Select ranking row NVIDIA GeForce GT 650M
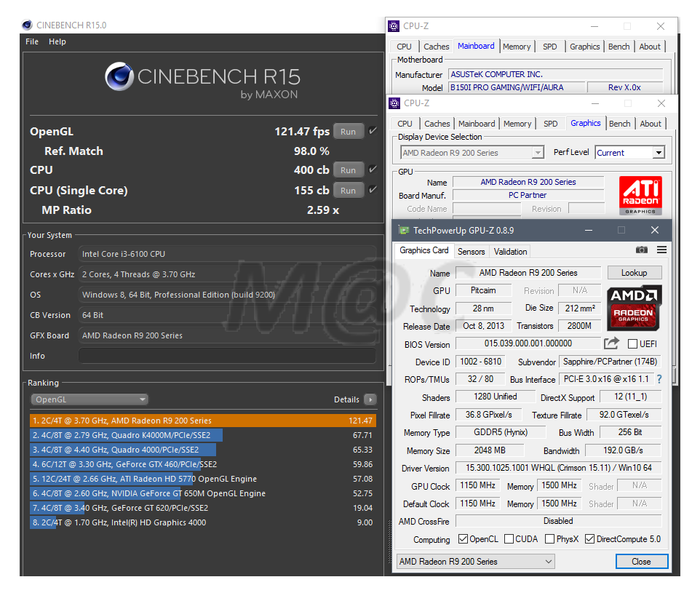700x593 pixels. click(x=203, y=493)
